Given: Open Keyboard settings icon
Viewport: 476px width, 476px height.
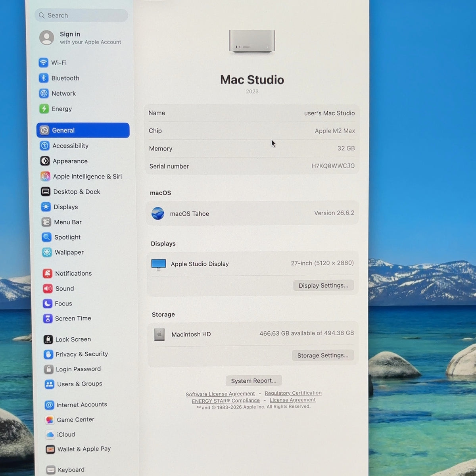Looking at the screenshot, I should point(51,470).
